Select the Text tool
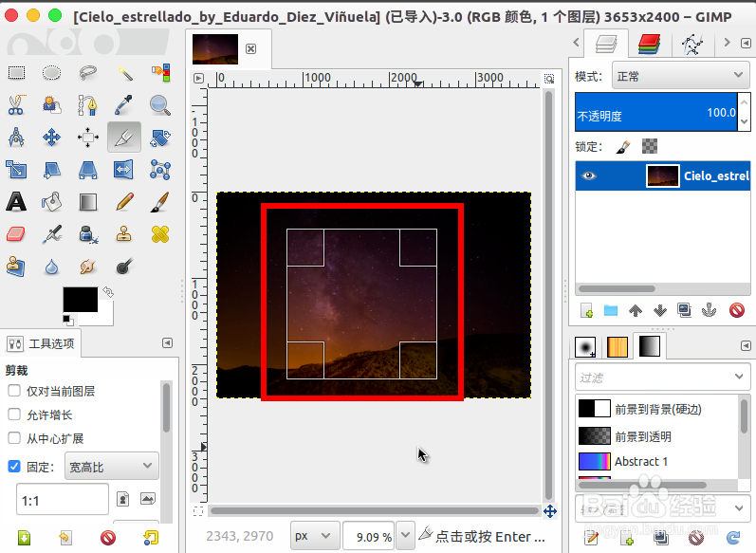Viewport: 756px width, 553px height. click(x=16, y=201)
